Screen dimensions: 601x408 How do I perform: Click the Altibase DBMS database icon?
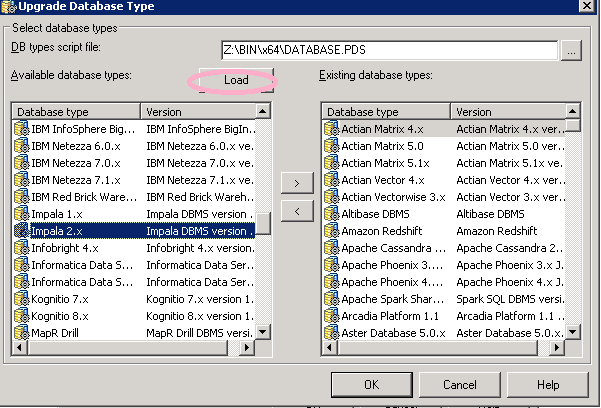click(x=332, y=214)
